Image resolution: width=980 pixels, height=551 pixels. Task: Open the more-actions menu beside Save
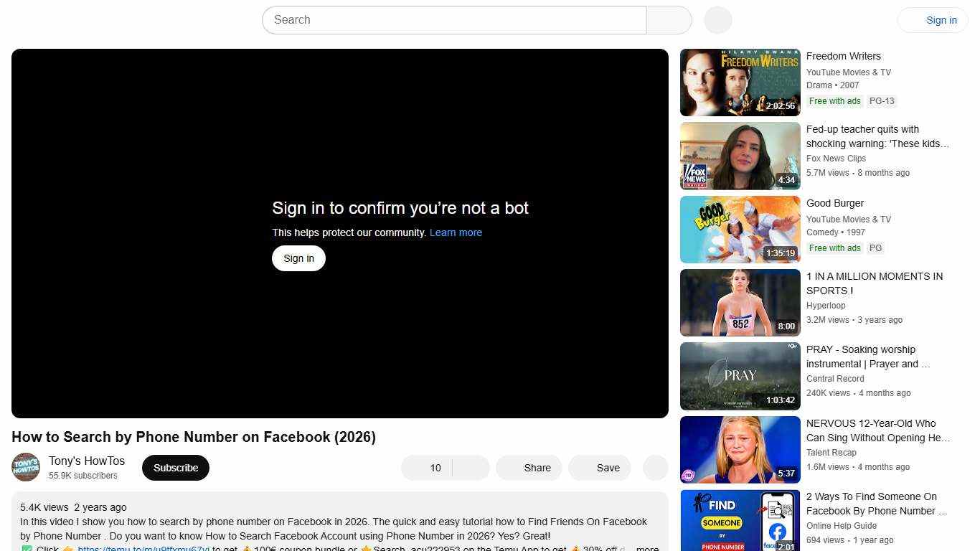655,468
